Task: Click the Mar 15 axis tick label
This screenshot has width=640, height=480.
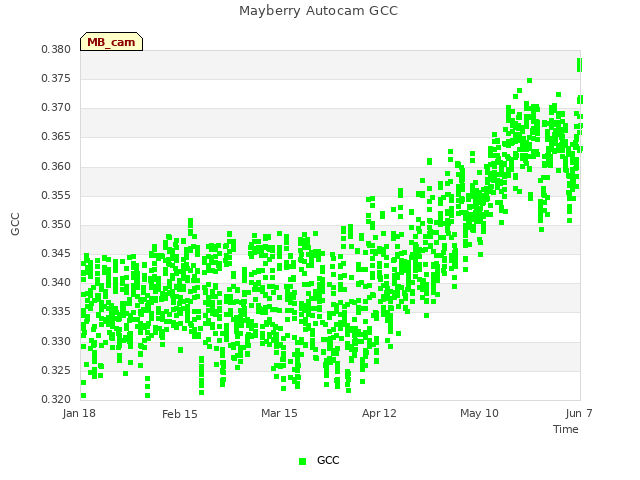Action: click(279, 413)
